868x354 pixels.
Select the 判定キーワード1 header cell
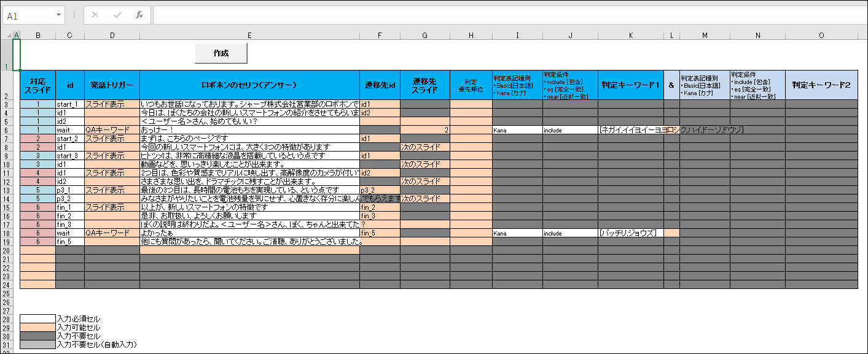tap(631, 85)
